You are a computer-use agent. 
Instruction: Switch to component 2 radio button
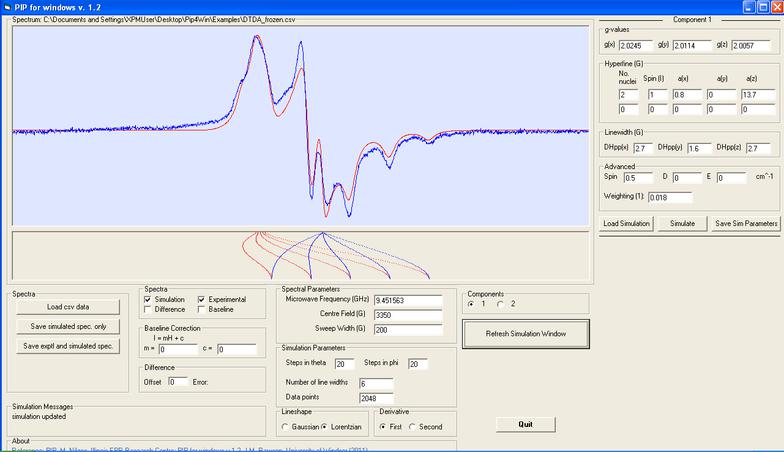[500, 303]
